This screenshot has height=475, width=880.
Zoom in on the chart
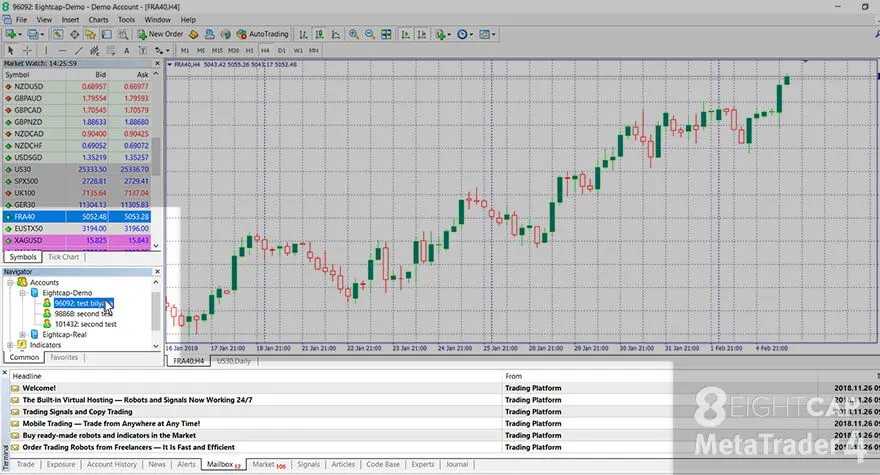click(354, 34)
